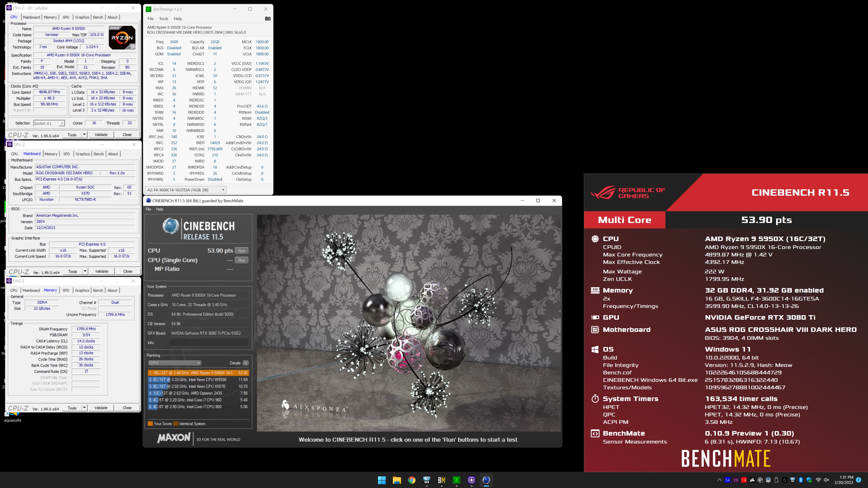Image resolution: width=868 pixels, height=488 pixels.
Task: Open Bench tab in CPU-Z Mainboard window
Action: pos(99,154)
